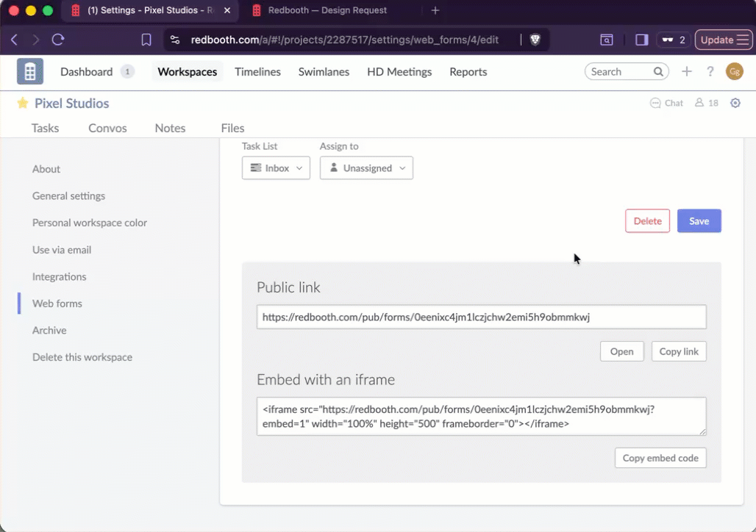Toggle the browser sidebar panel icon
Screen dimensions: 756x532
(x=642, y=40)
